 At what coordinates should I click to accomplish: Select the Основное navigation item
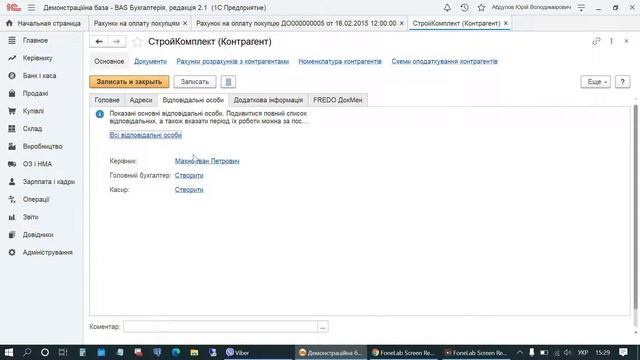pyautogui.click(x=109, y=62)
